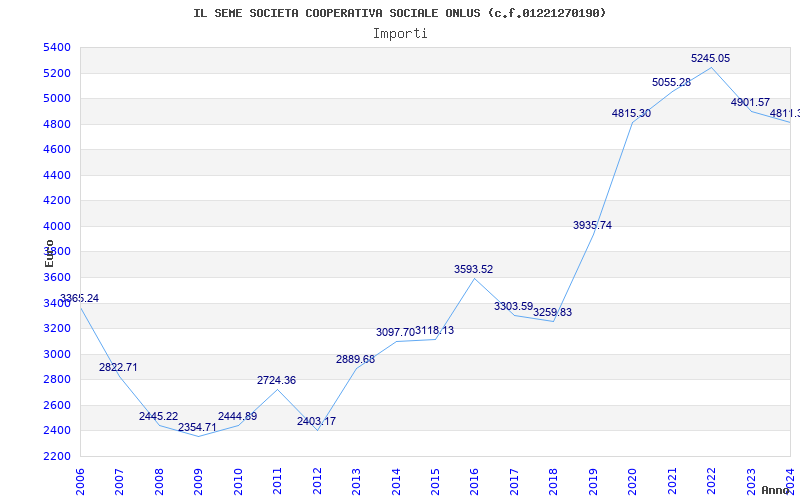
Task: Click the y-axis tick 3600
Action: [57, 278]
